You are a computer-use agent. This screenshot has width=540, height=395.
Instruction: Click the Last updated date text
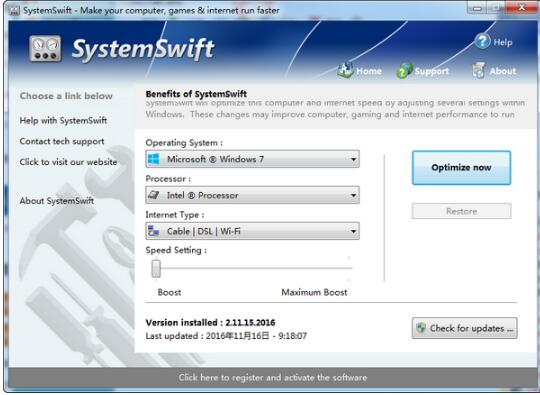[226, 336]
